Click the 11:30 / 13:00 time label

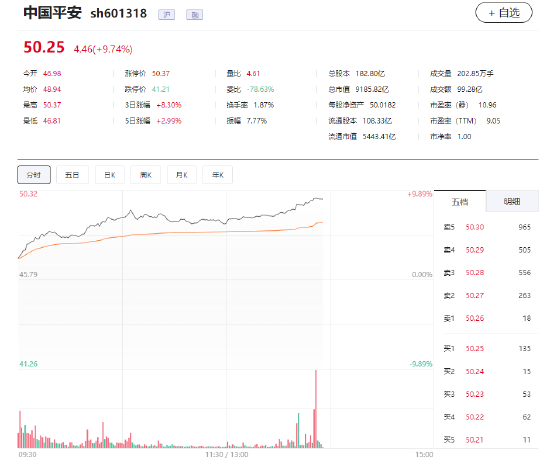point(227,455)
